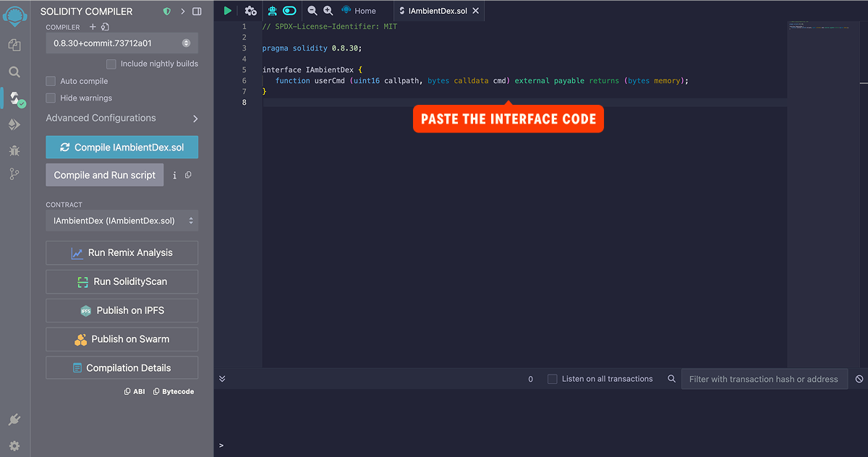Click the SPDX-License-Identifier comment line
868x457 pixels.
[x=330, y=26]
